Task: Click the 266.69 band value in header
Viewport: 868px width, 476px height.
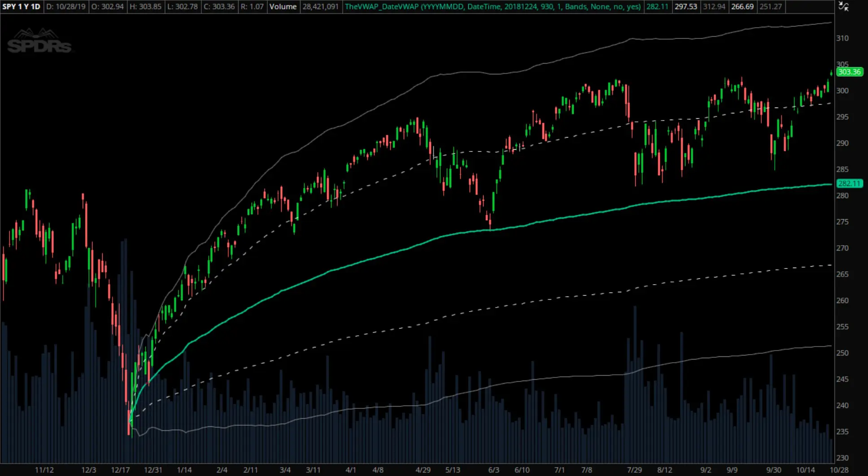Action: tap(742, 7)
